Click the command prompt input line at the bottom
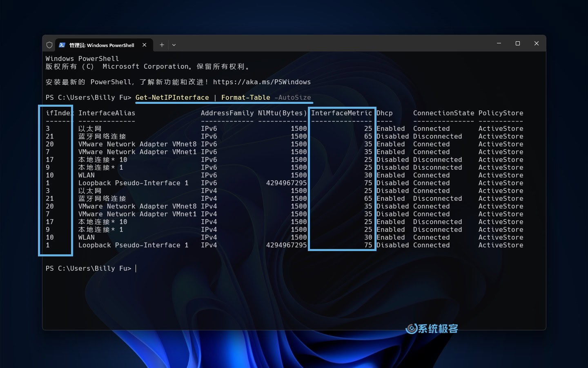Image resolution: width=588 pixels, height=368 pixels. click(x=91, y=268)
